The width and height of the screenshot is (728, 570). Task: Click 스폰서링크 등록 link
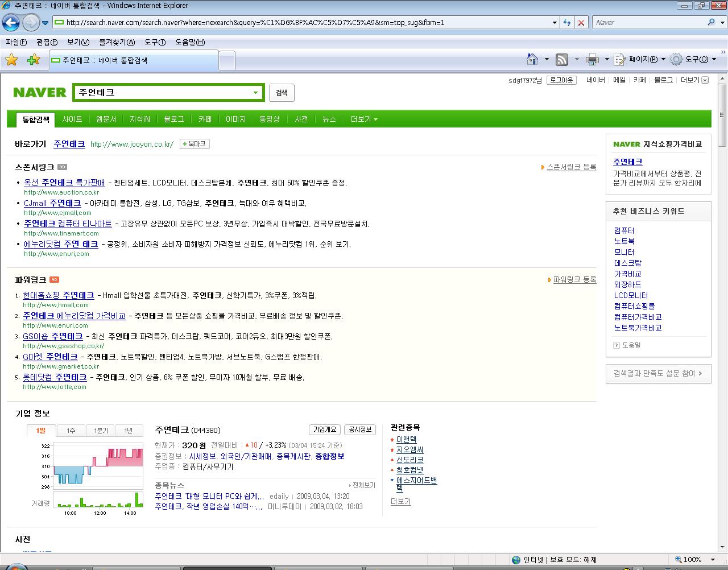[571, 167]
